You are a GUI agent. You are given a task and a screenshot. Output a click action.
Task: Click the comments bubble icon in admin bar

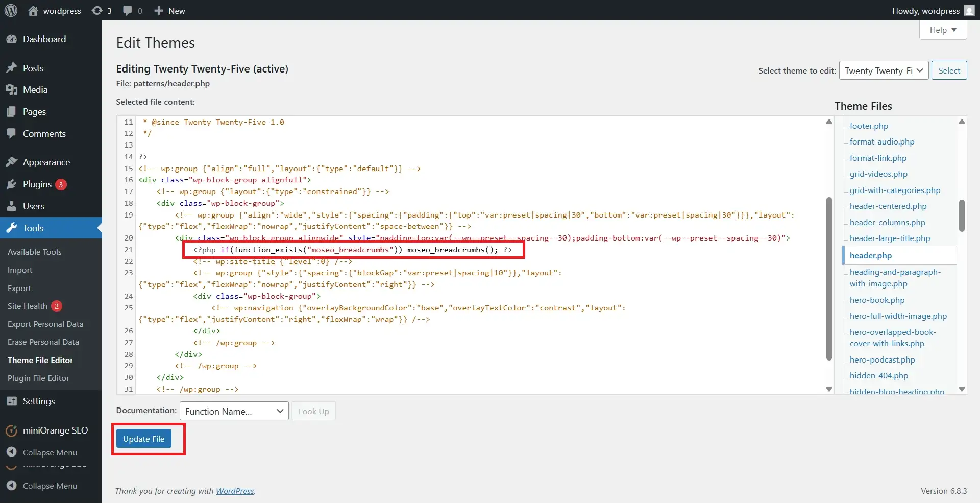(128, 11)
